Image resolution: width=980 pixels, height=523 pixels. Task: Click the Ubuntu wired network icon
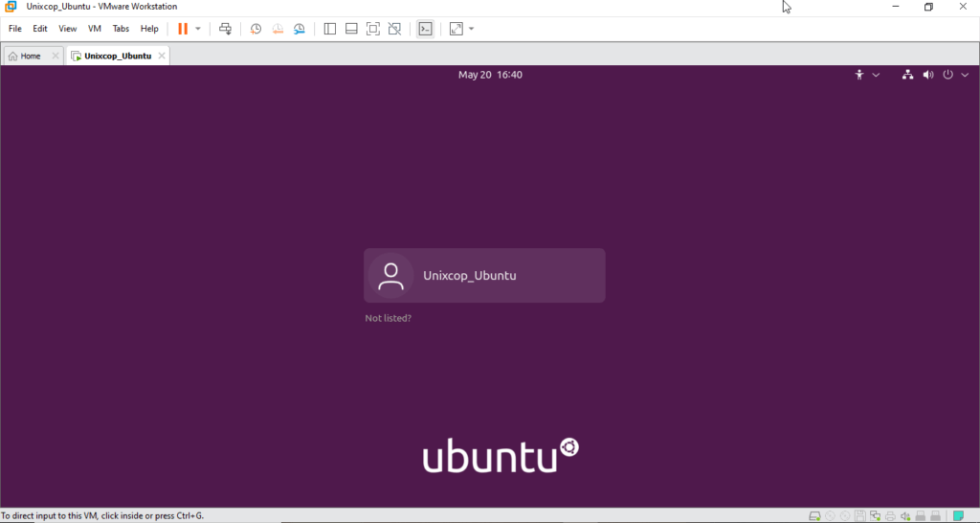(x=907, y=75)
